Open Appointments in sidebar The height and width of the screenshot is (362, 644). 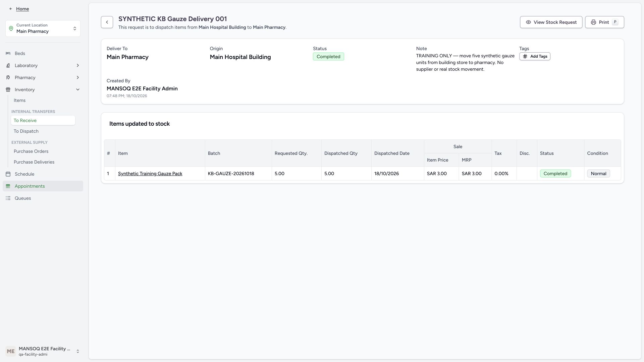pyautogui.click(x=43, y=186)
